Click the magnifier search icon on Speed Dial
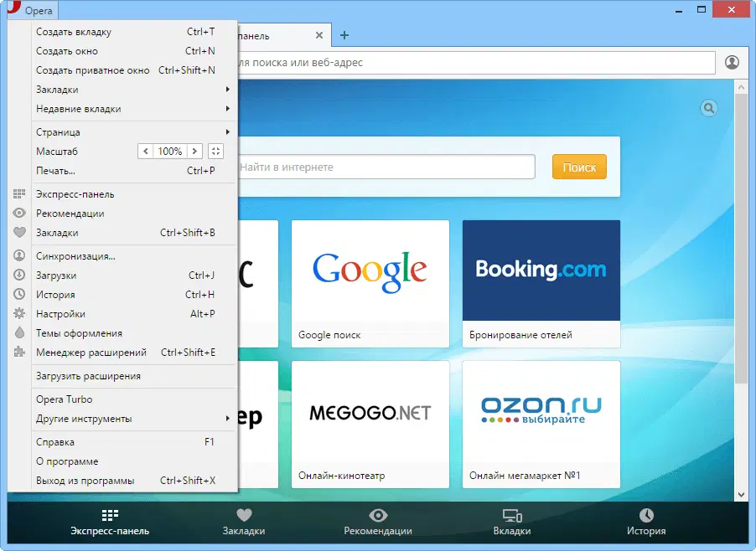756x551 pixels. coord(709,108)
